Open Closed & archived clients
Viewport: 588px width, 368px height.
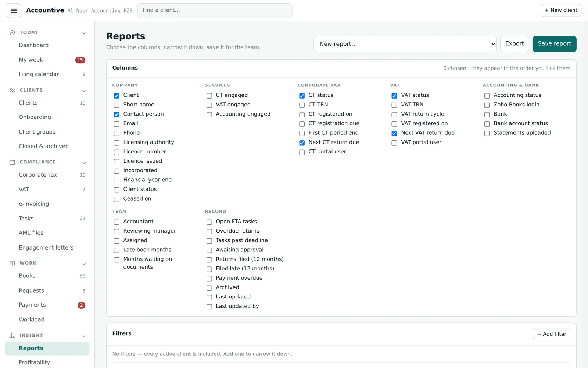click(47, 146)
